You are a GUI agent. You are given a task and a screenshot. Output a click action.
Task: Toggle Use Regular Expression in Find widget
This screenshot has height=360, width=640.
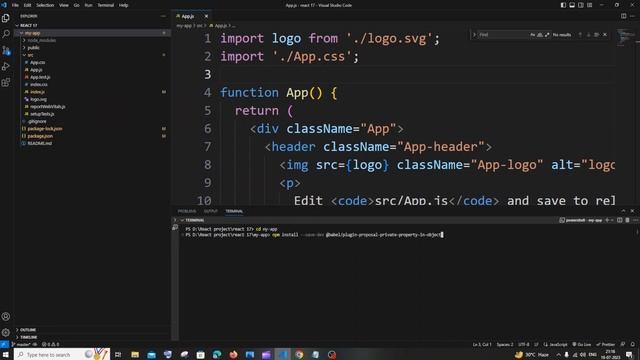pyautogui.click(x=547, y=35)
